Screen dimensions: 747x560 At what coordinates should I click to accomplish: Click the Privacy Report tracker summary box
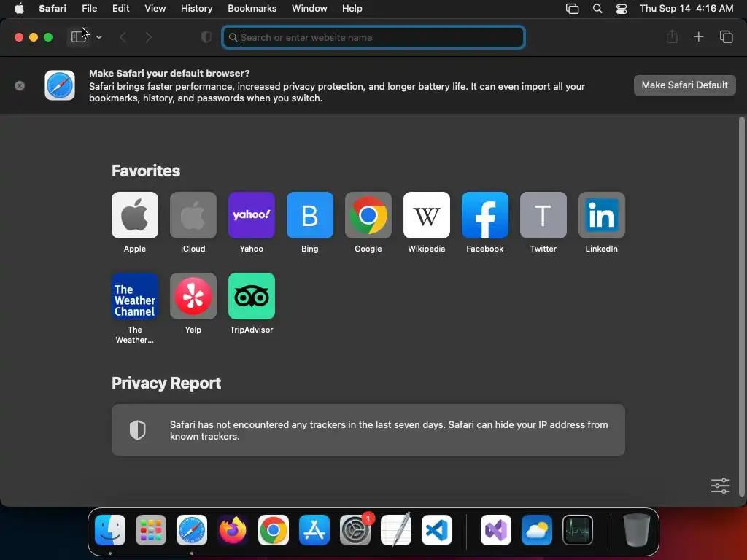click(x=368, y=430)
